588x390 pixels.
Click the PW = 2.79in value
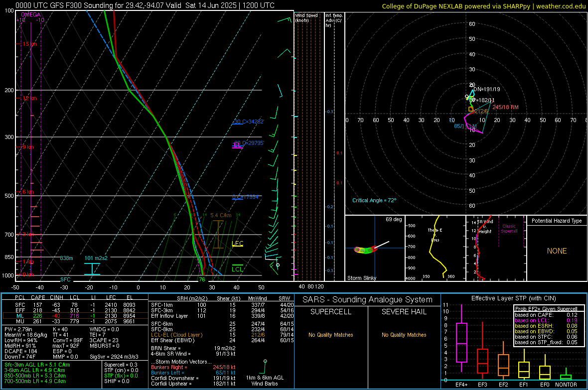(19, 329)
